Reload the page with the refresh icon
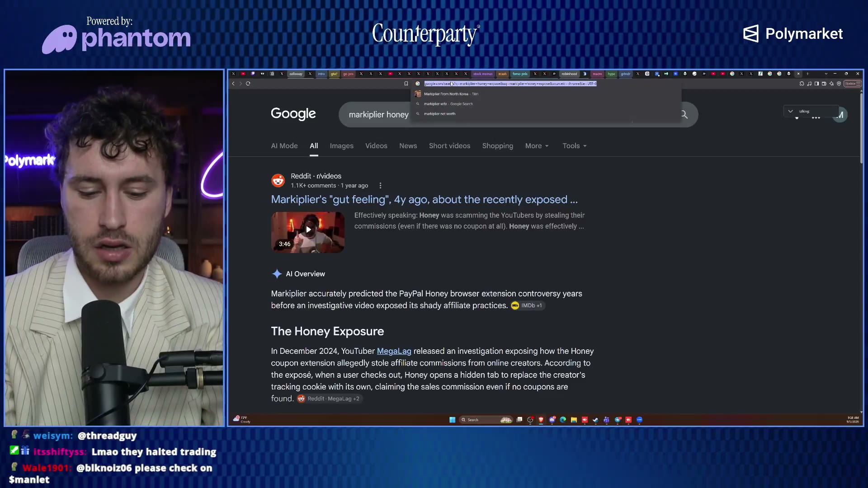The width and height of the screenshot is (868, 488). tap(248, 84)
